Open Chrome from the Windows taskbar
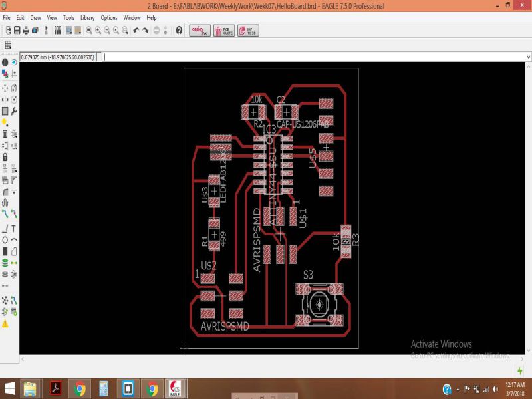The width and height of the screenshot is (532, 399). pyautogui.click(x=80, y=388)
